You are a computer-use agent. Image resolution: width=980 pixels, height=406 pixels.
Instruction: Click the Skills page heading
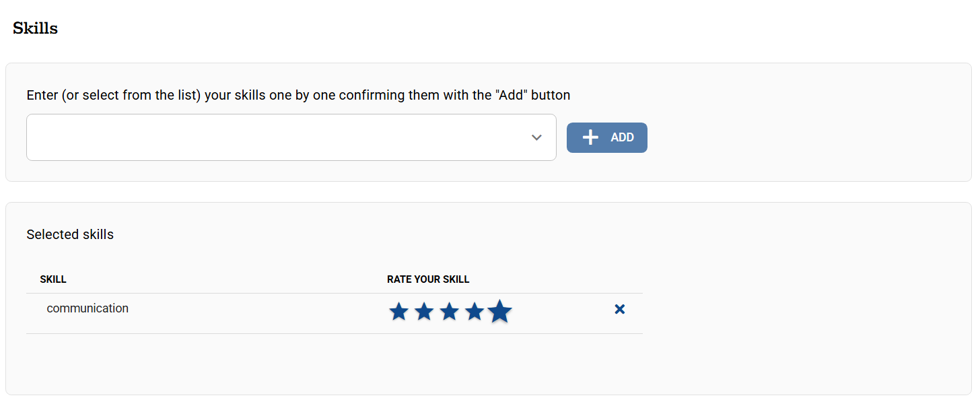point(36,28)
